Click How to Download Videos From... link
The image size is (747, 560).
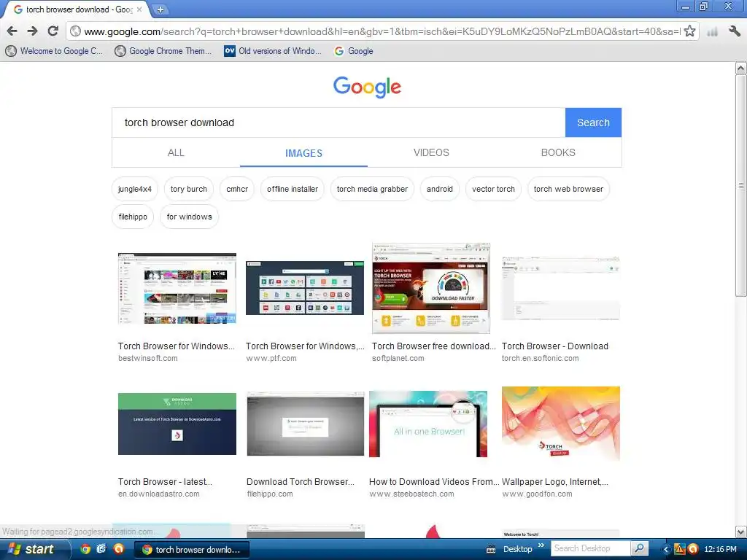434,482
